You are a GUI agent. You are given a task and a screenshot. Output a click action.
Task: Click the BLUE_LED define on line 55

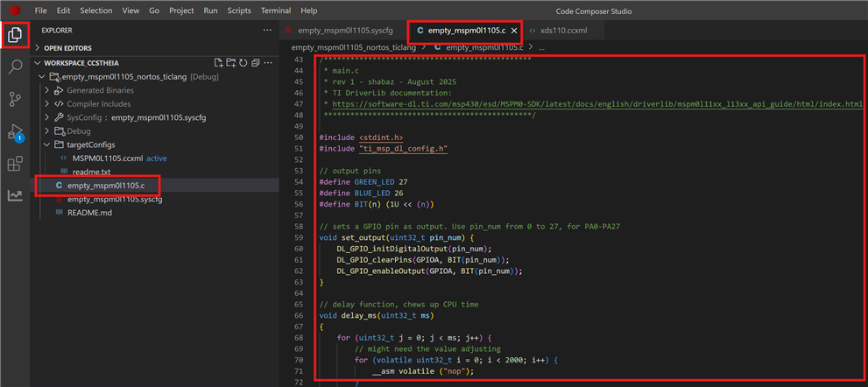[x=374, y=193]
